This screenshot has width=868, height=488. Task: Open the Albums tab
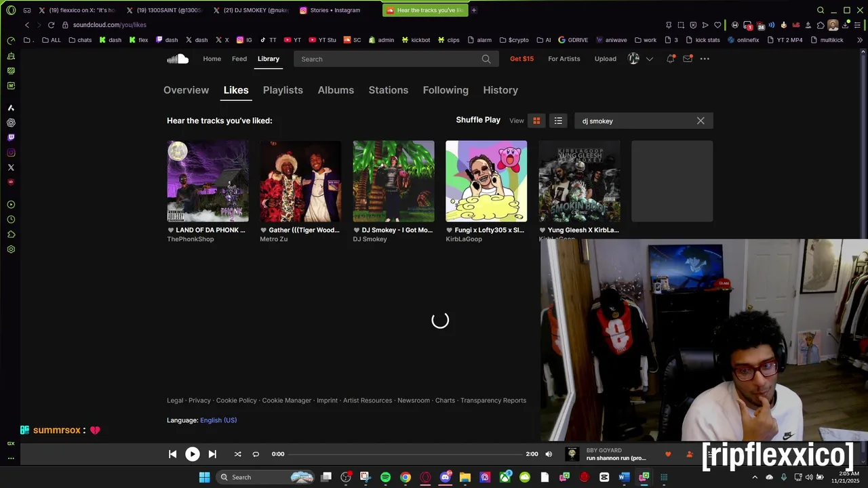[x=336, y=90]
